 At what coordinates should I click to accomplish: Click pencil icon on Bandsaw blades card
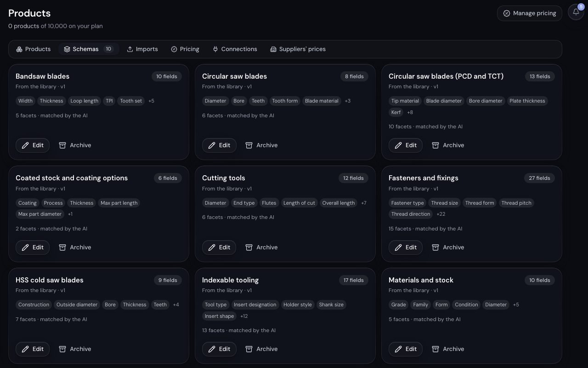(26, 145)
